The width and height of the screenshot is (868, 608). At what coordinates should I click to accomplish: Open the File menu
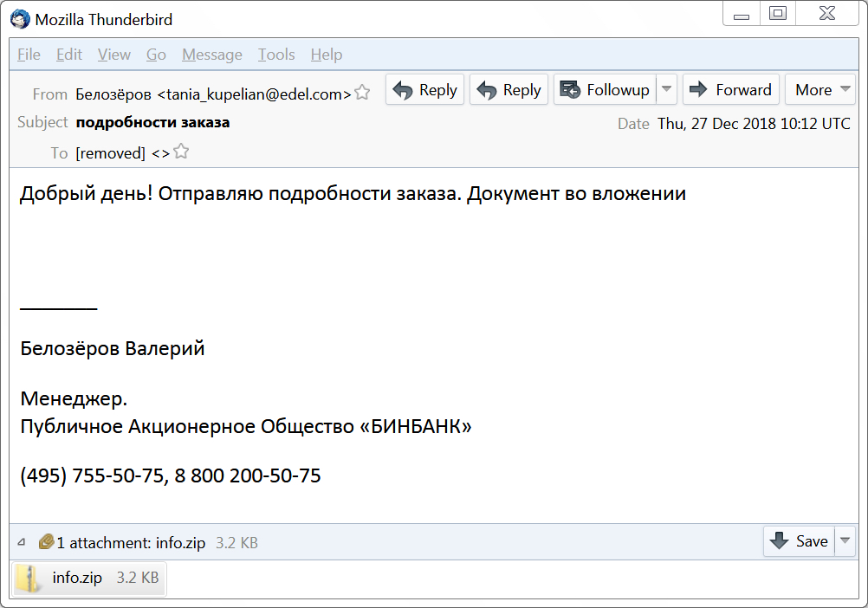pyautogui.click(x=29, y=55)
